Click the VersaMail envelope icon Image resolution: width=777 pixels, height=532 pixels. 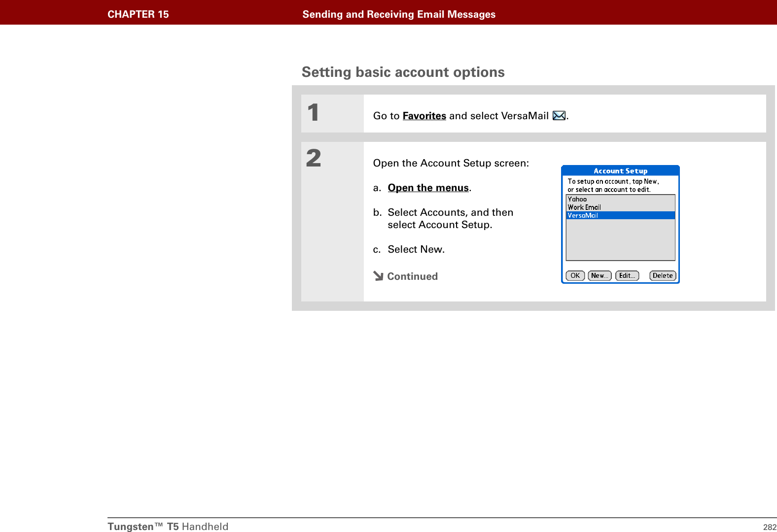(559, 116)
